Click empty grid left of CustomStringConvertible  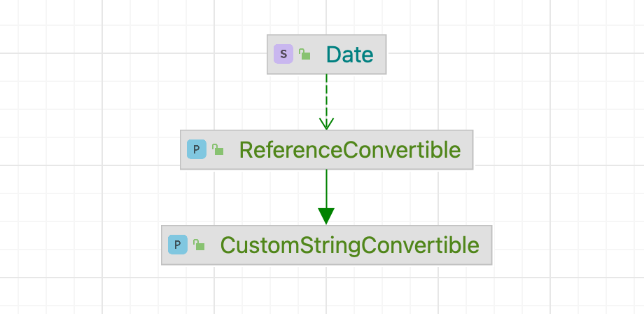tap(77, 245)
